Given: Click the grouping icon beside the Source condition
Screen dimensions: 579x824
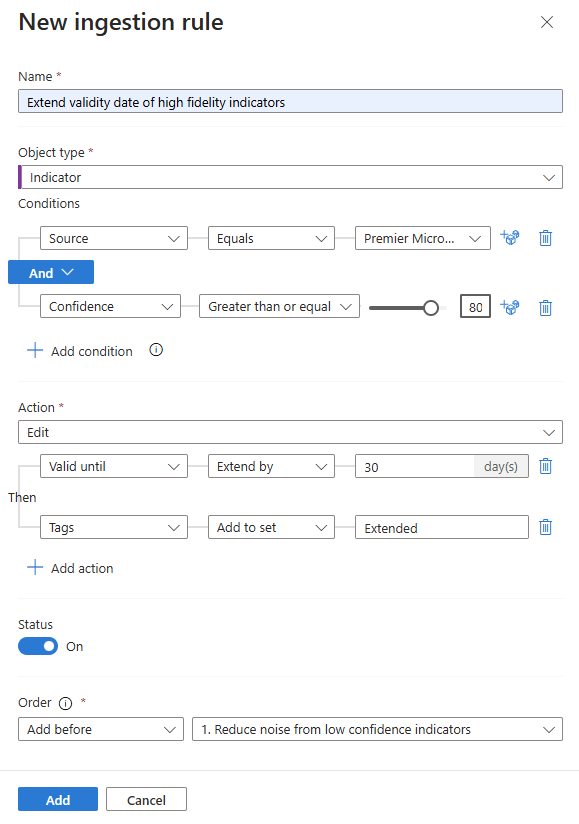Looking at the screenshot, I should tap(510, 238).
